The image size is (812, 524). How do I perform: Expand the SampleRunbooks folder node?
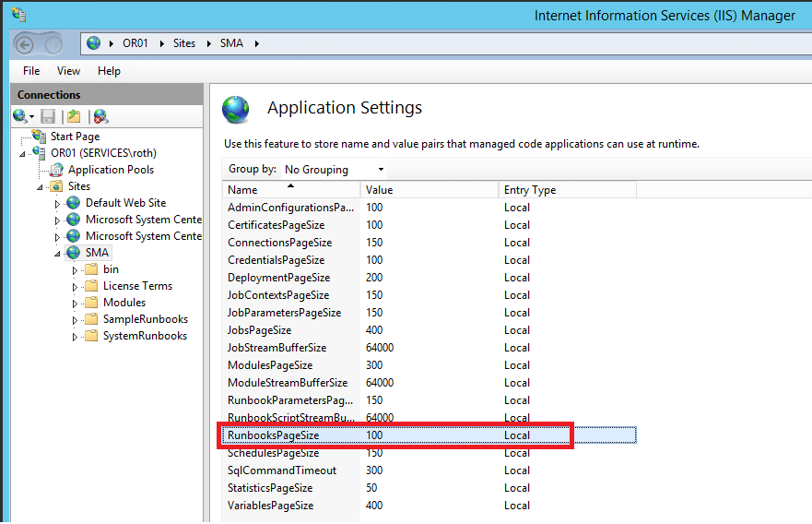[x=75, y=320]
